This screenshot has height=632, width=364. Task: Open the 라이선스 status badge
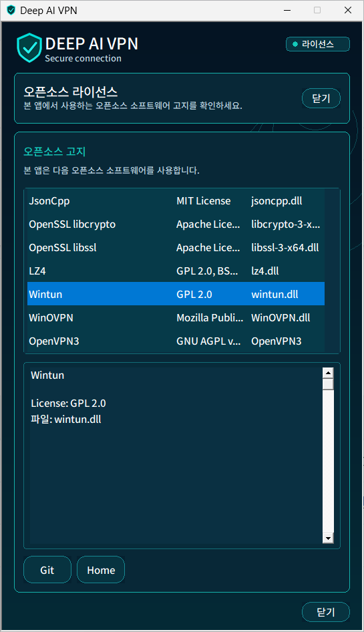318,44
